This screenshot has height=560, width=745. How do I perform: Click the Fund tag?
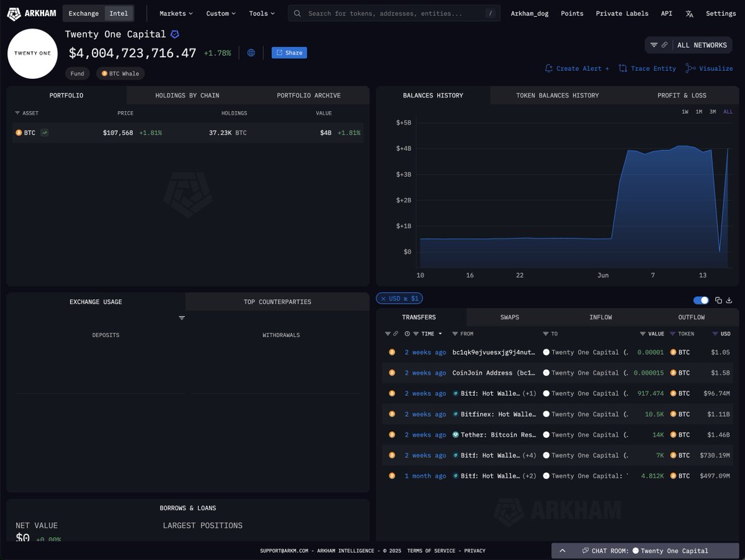pyautogui.click(x=78, y=73)
